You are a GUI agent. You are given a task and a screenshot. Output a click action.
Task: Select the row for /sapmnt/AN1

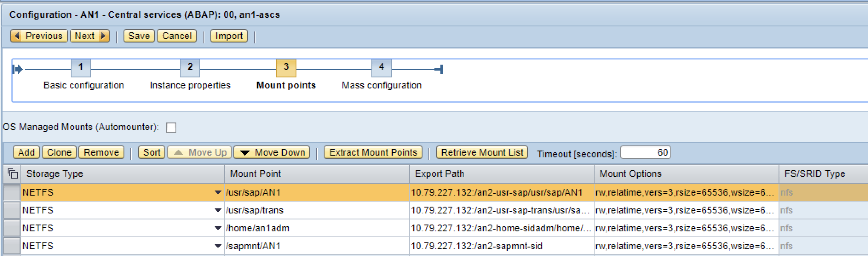[12, 246]
